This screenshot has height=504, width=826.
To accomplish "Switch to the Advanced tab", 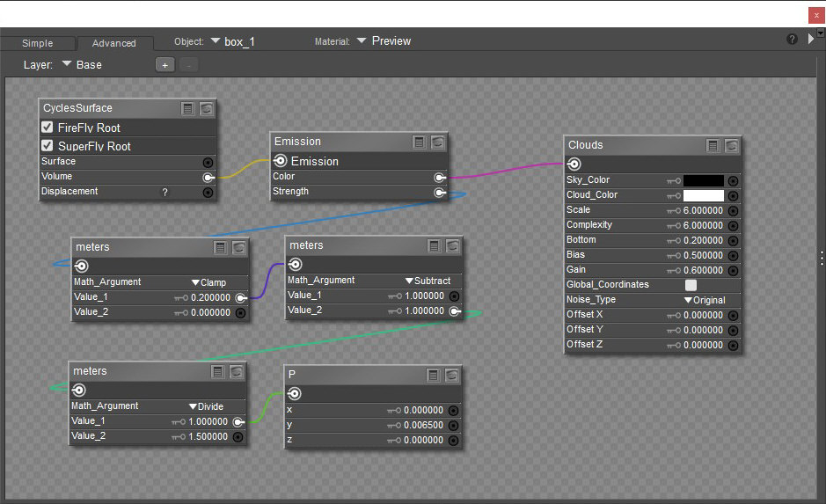I will pyautogui.click(x=114, y=43).
